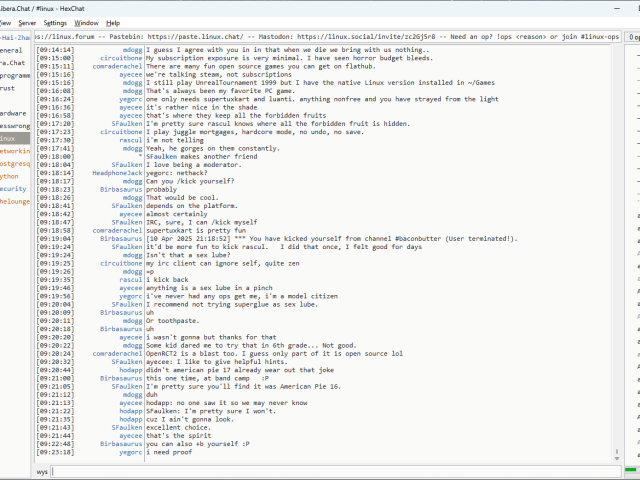This screenshot has height=480, width=640.
Task: Switch to the programming channel
Action: tap(14, 75)
